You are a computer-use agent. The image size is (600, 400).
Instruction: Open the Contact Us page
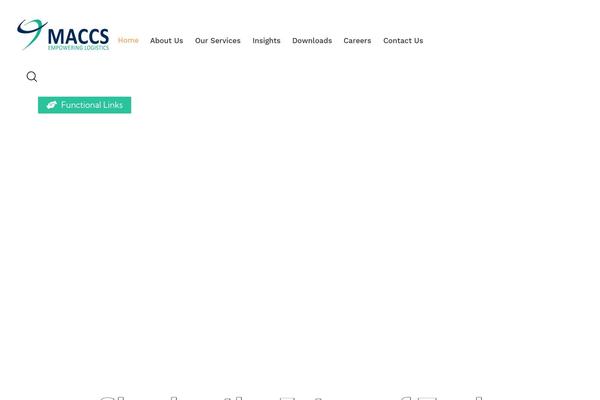(x=403, y=40)
